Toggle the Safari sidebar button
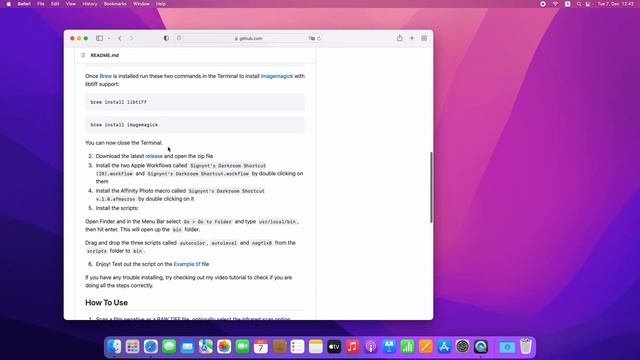 point(100,38)
